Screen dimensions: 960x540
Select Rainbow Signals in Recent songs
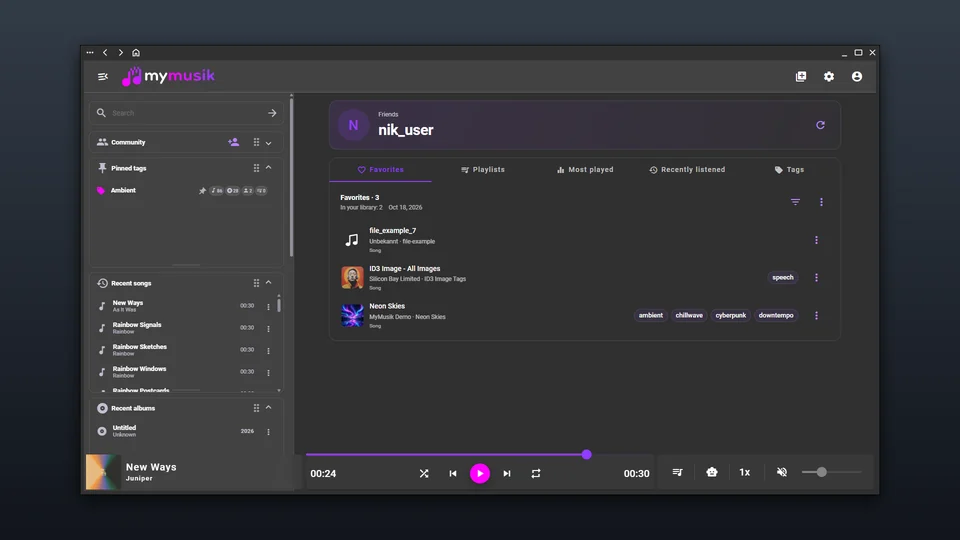coord(137,328)
